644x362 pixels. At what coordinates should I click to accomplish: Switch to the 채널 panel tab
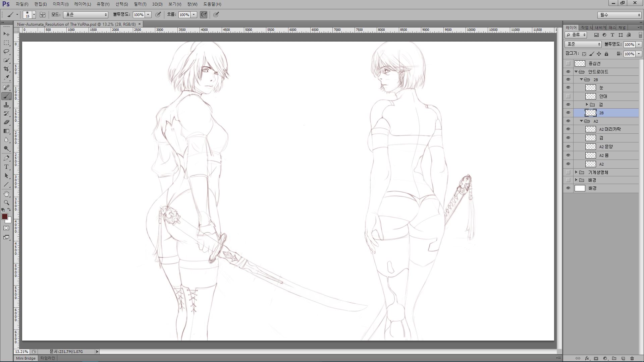[622, 27]
